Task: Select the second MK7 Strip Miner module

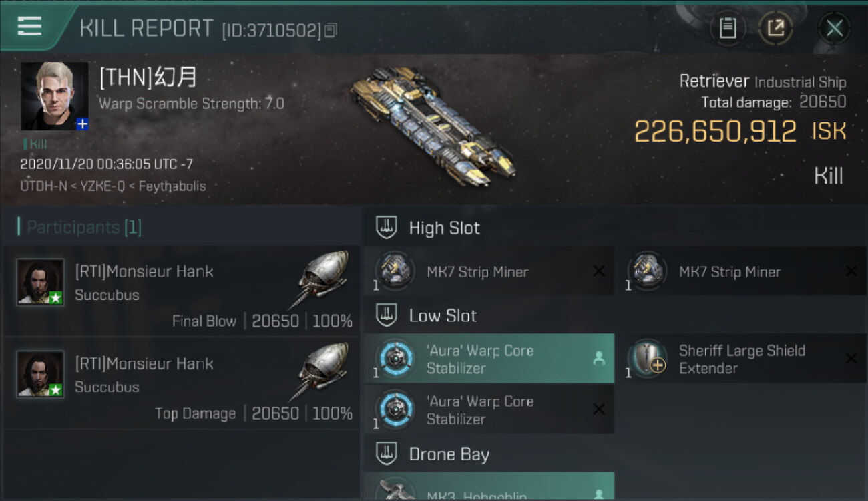Action: point(741,271)
